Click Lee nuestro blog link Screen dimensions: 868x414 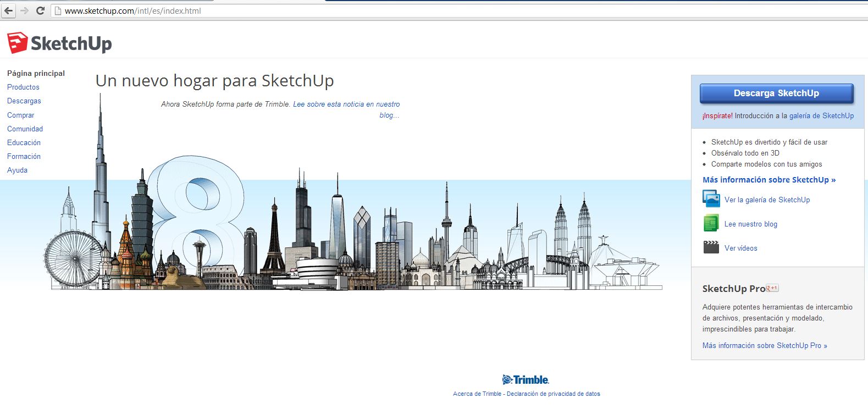pos(750,224)
